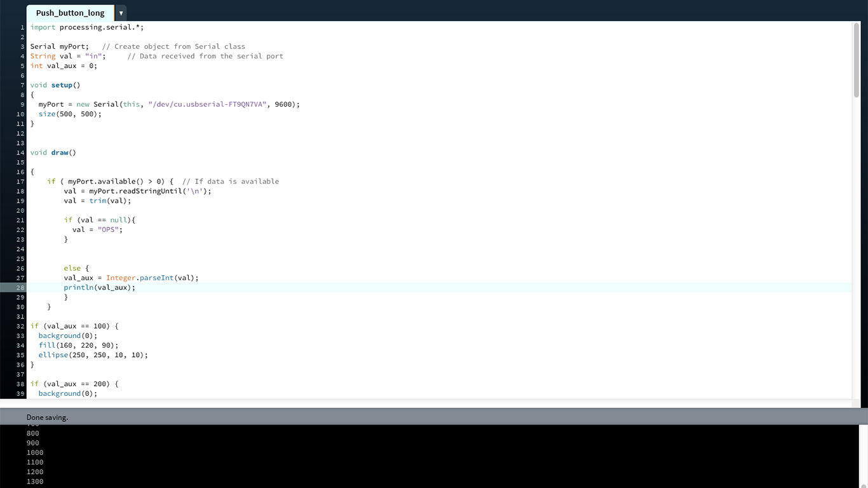Click line number 14 in the gutter
The image size is (868, 488).
click(20, 152)
